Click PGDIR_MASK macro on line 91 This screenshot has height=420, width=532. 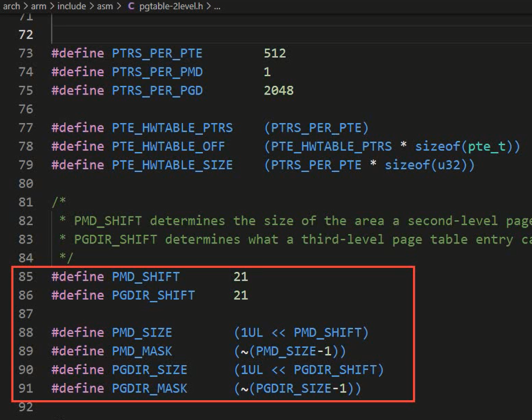[149, 388]
